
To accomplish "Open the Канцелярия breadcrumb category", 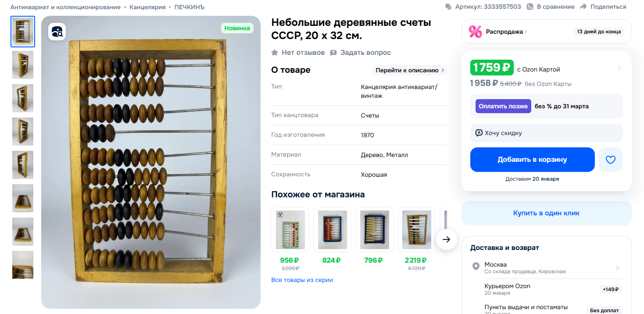I will 147,7.
